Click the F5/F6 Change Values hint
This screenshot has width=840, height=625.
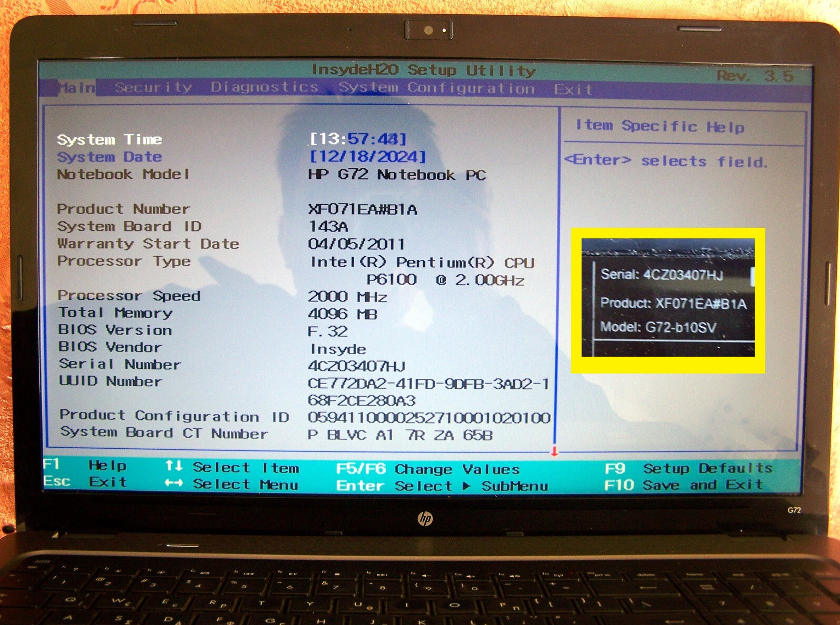click(428, 469)
